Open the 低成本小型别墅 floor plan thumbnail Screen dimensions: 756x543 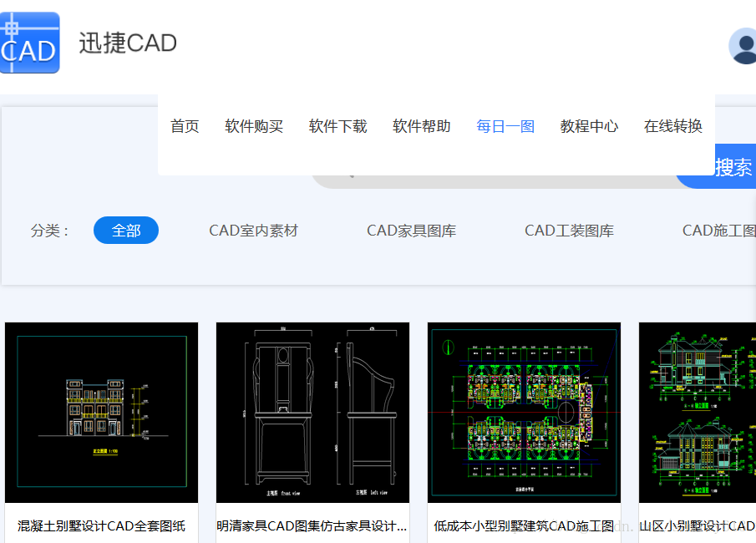coord(524,413)
